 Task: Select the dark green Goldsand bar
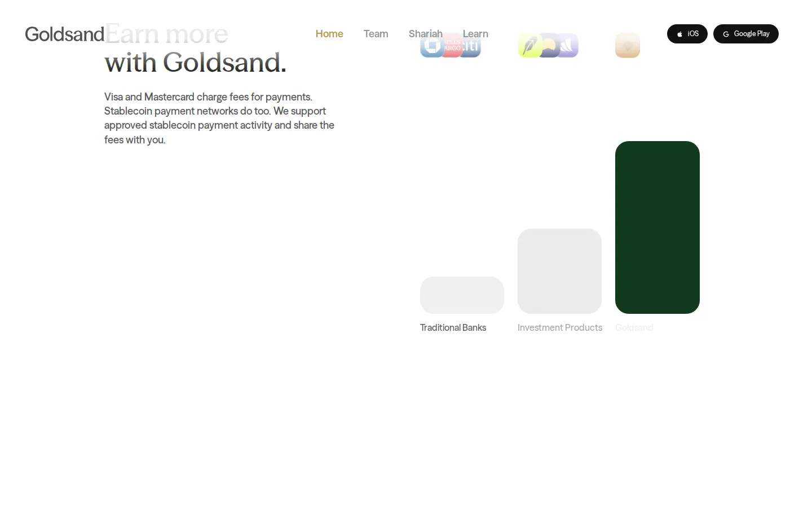click(x=657, y=227)
